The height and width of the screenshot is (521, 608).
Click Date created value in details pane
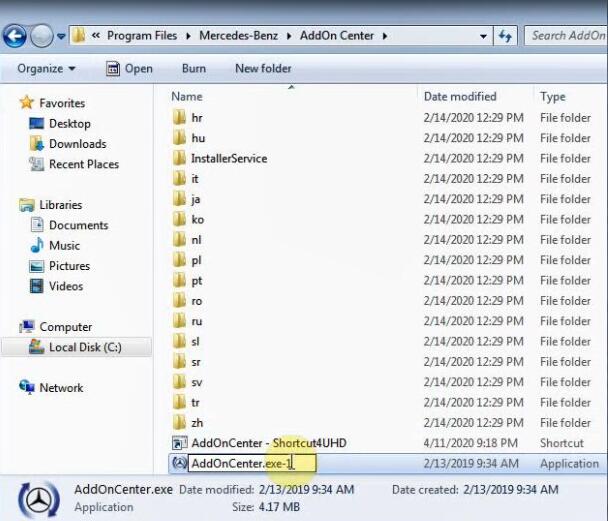coord(511,490)
